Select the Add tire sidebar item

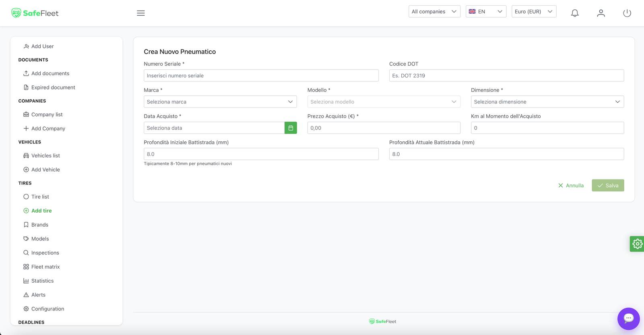point(41,211)
